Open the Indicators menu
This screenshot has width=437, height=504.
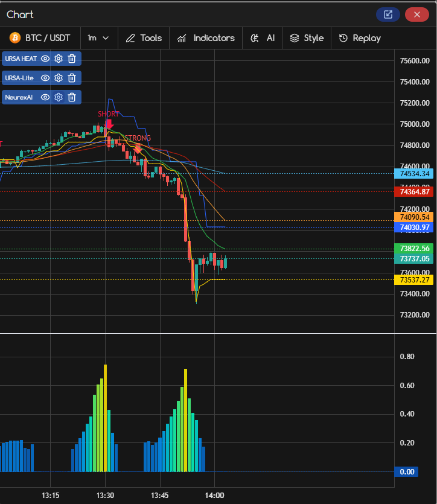coord(206,38)
